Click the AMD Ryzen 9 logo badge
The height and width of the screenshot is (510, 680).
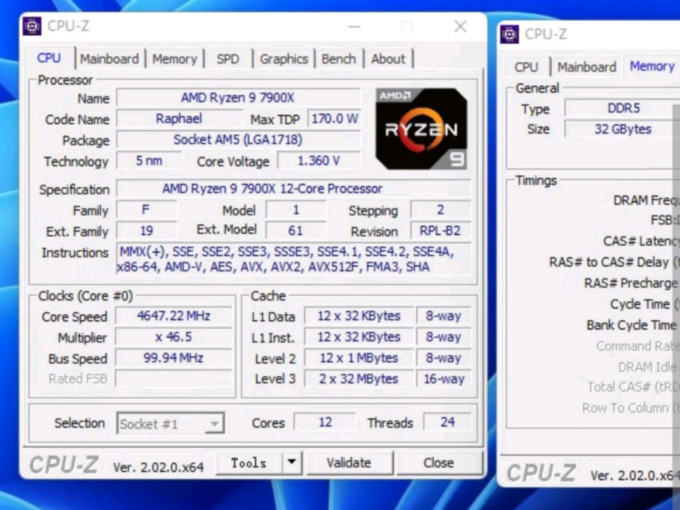(421, 128)
